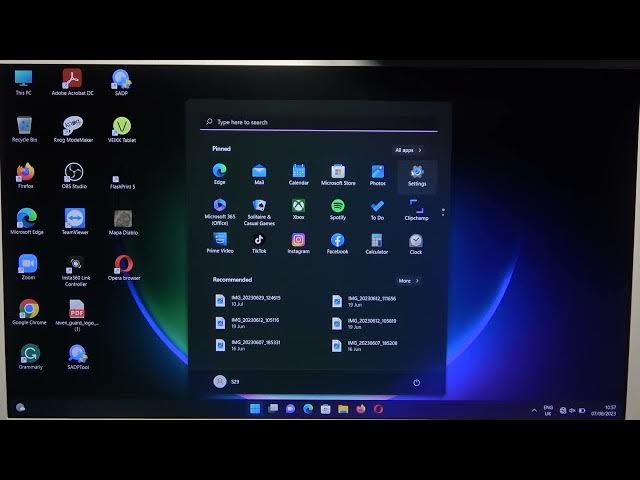Select the Opera browser desktop shortcut

click(124, 268)
